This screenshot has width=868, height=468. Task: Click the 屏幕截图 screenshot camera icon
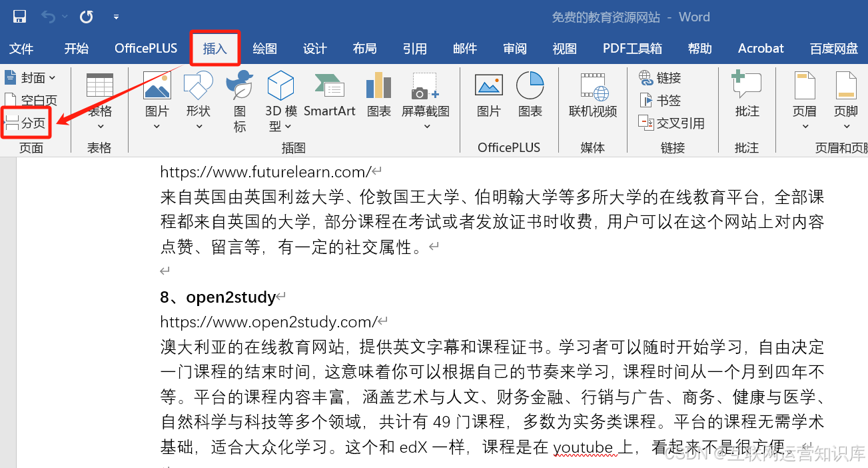(425, 86)
